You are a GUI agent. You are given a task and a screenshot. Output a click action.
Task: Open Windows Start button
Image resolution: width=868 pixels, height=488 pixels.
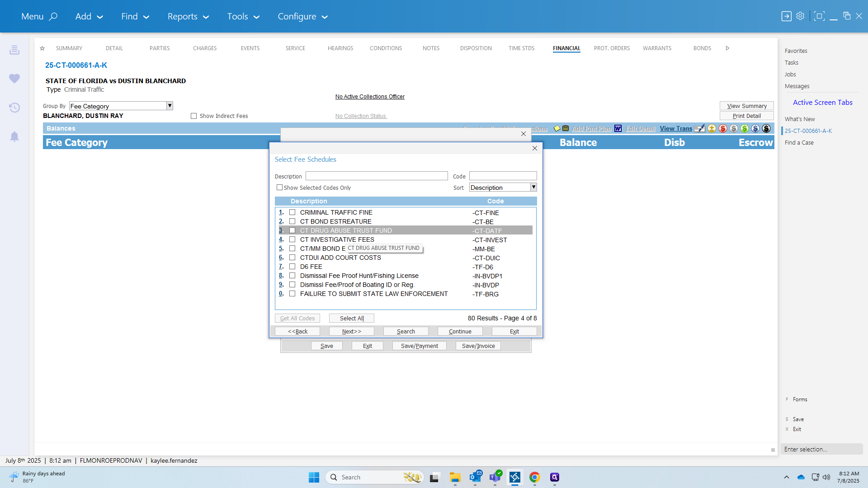point(314,477)
